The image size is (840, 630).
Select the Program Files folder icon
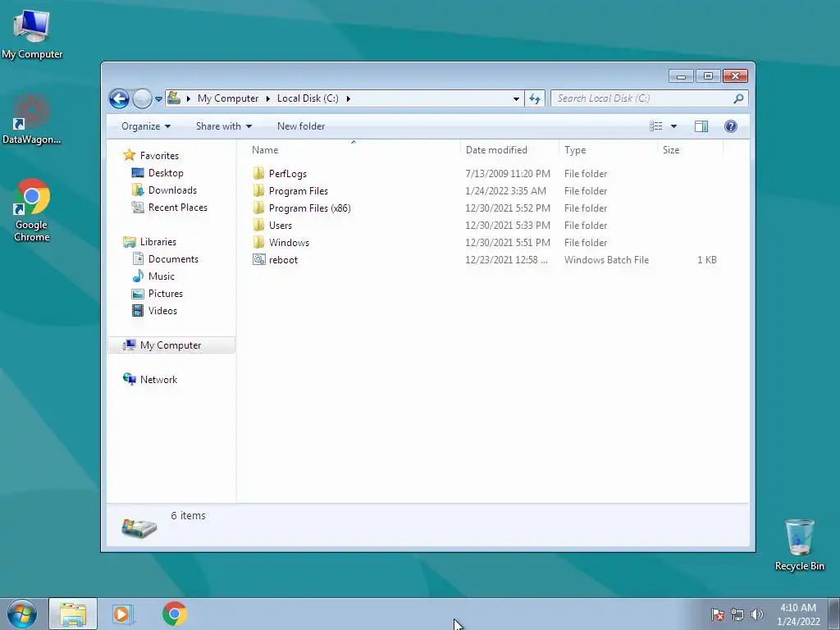[x=258, y=190]
